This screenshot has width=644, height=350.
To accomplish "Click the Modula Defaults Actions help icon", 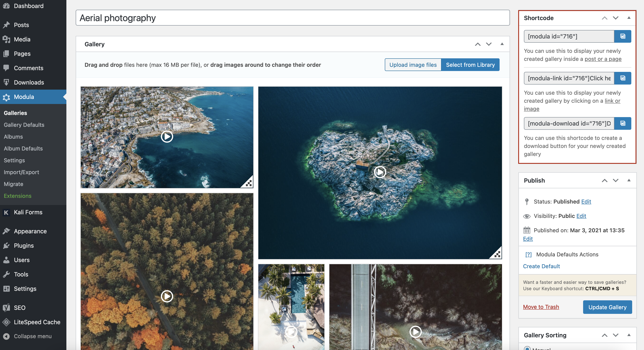I will (x=528, y=254).
